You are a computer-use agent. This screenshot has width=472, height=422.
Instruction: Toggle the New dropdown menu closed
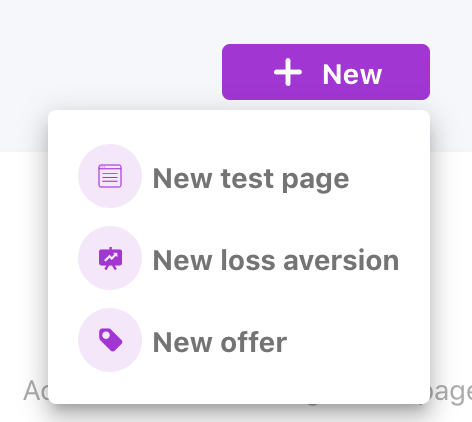pos(326,72)
